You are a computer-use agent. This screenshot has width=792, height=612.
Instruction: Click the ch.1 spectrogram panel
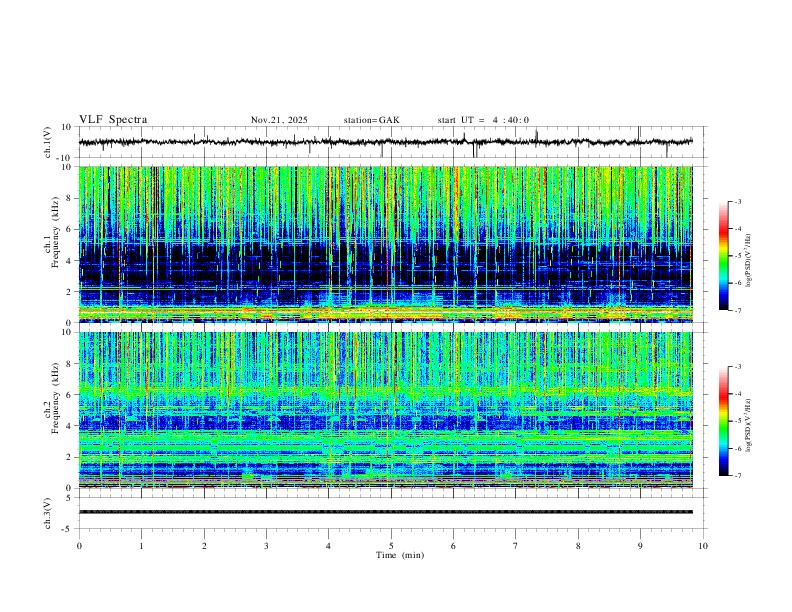(386, 244)
